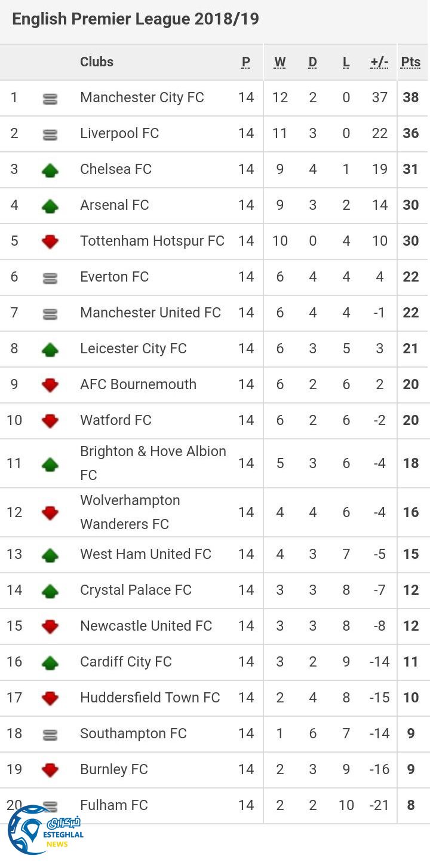Click Manchester City's gray unchanged position icon
The image size is (430, 868).
50,99
